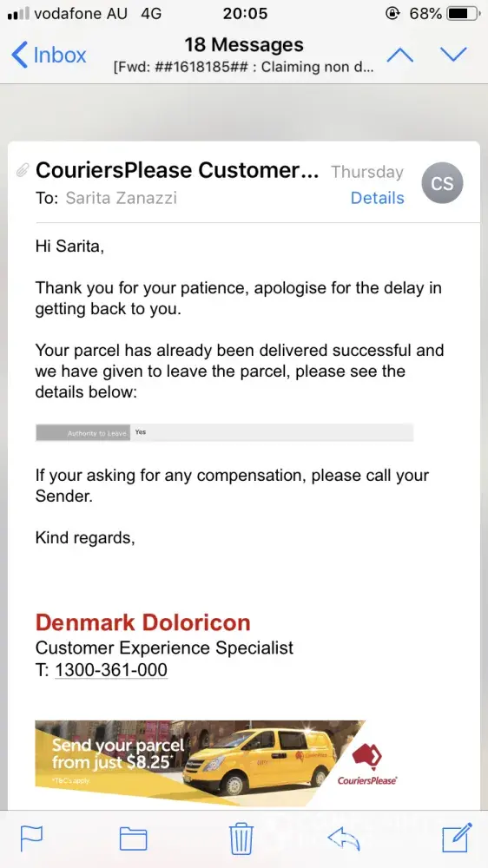Tap the CS sender avatar
The image size is (488, 868).
click(442, 183)
